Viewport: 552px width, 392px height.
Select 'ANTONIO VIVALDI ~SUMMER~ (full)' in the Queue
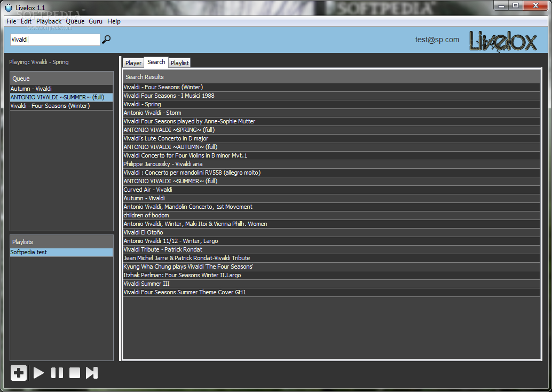pyautogui.click(x=61, y=97)
